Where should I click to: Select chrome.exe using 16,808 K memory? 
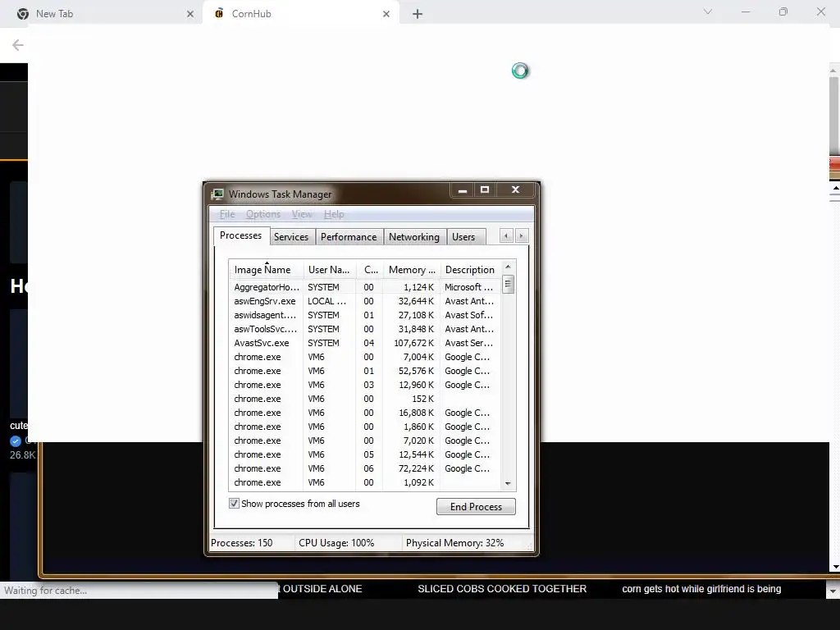pyautogui.click(x=365, y=413)
